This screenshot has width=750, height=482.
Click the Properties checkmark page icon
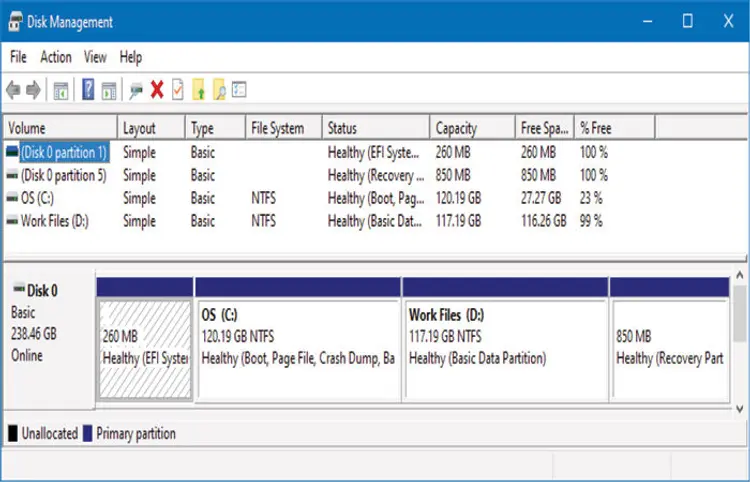click(178, 90)
